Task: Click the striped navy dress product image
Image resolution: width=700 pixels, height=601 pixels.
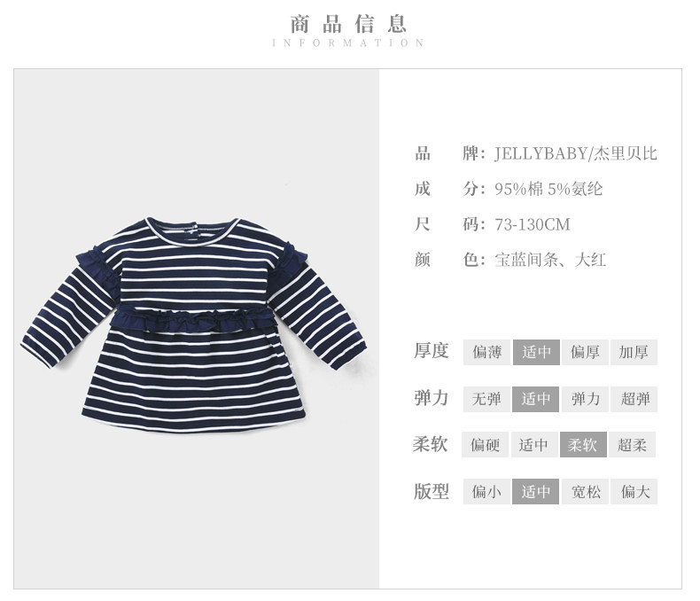Action: pyautogui.click(x=194, y=325)
